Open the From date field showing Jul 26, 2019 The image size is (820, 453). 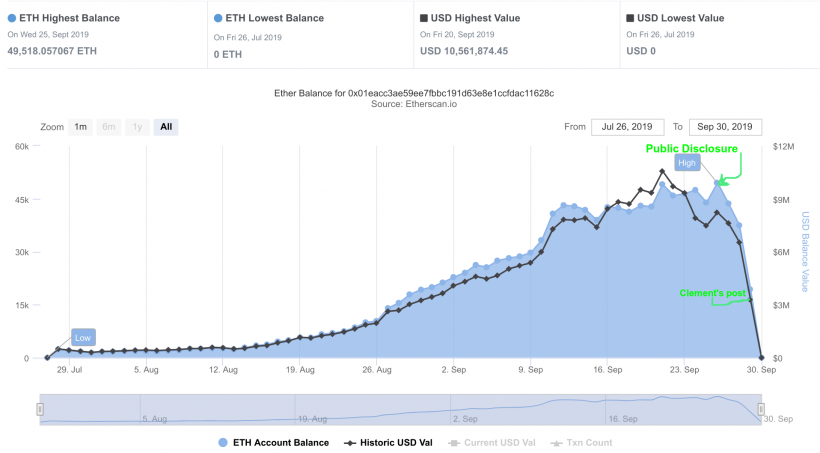pyautogui.click(x=628, y=127)
